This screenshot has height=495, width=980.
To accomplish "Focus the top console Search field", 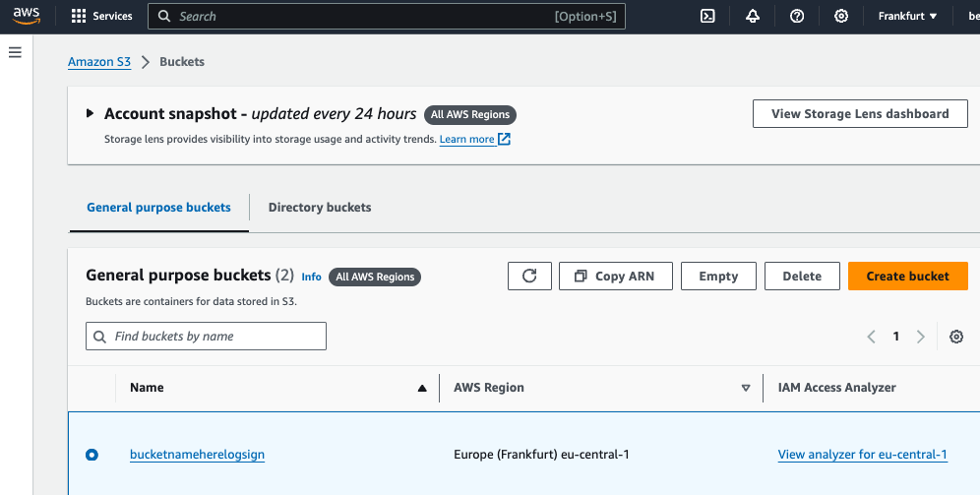I will (387, 17).
